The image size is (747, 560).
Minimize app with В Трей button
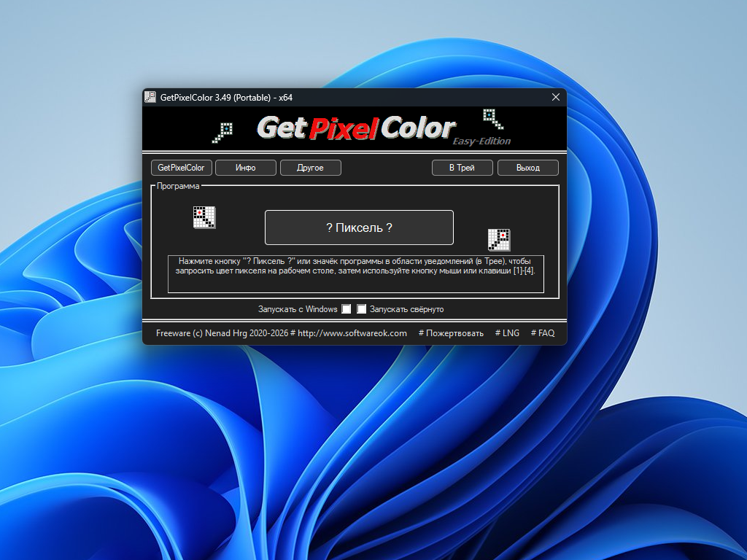tap(462, 168)
